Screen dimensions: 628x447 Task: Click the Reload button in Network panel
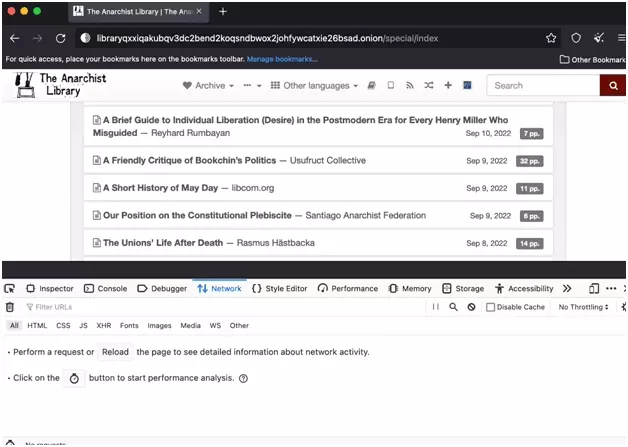coord(115,352)
